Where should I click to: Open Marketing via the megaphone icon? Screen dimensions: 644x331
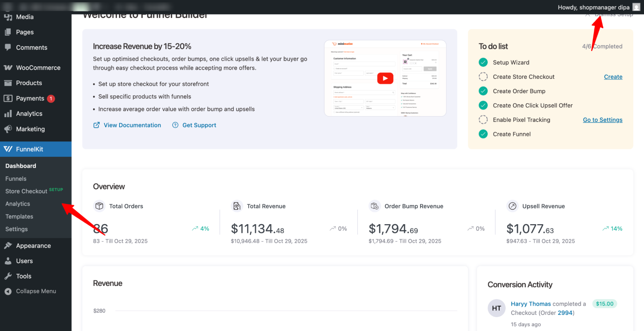[8, 129]
